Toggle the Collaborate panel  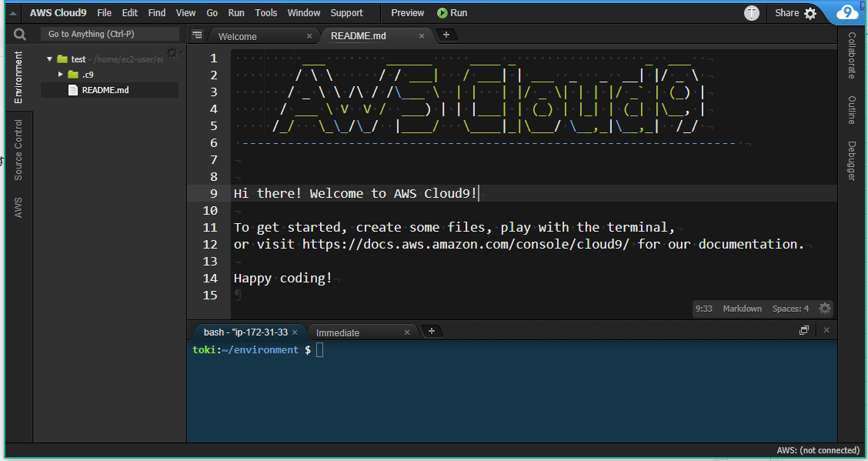pyautogui.click(x=852, y=55)
